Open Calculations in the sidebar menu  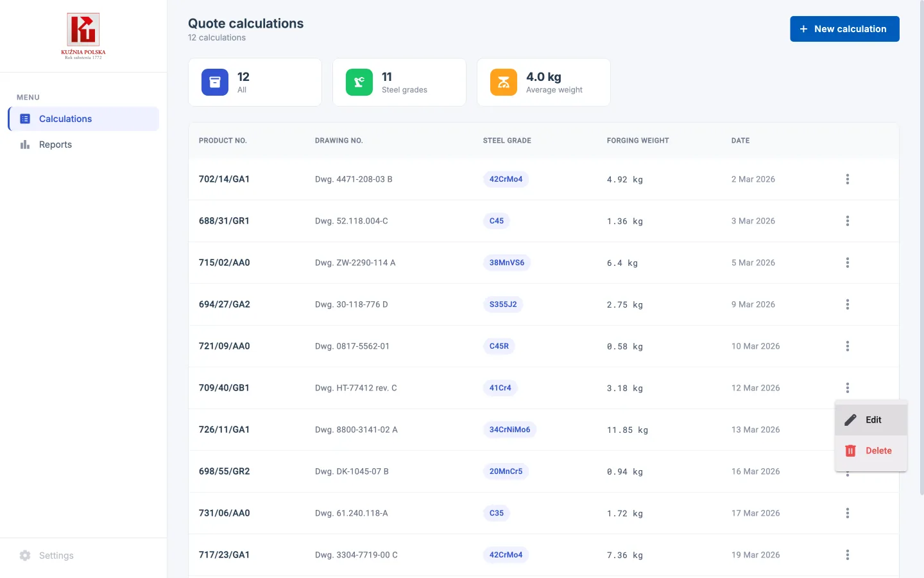pyautogui.click(x=84, y=119)
